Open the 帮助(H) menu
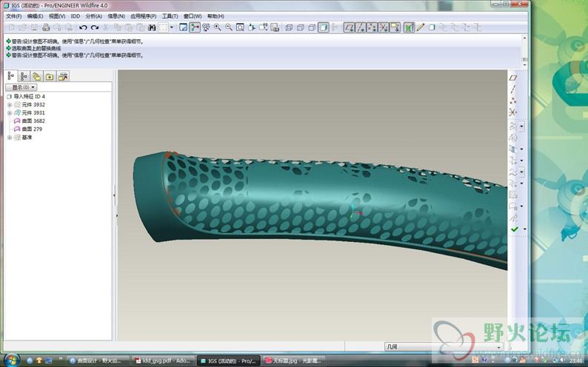This screenshot has height=367, width=588. click(x=216, y=16)
